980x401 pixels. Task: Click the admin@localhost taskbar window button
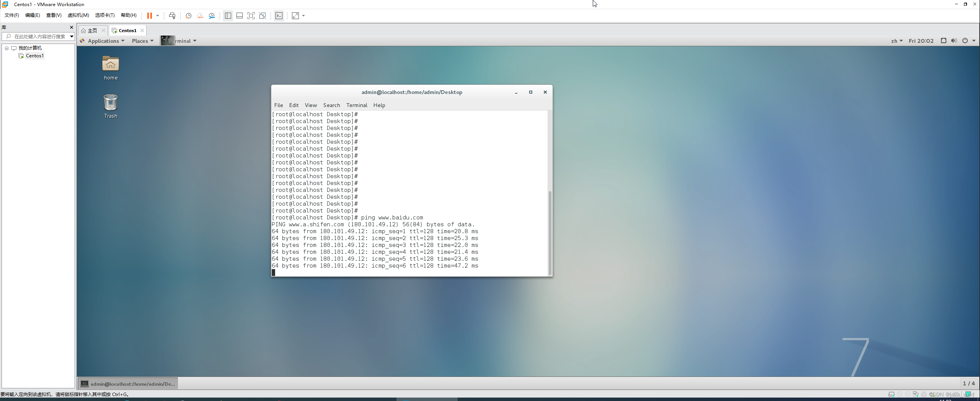click(128, 383)
